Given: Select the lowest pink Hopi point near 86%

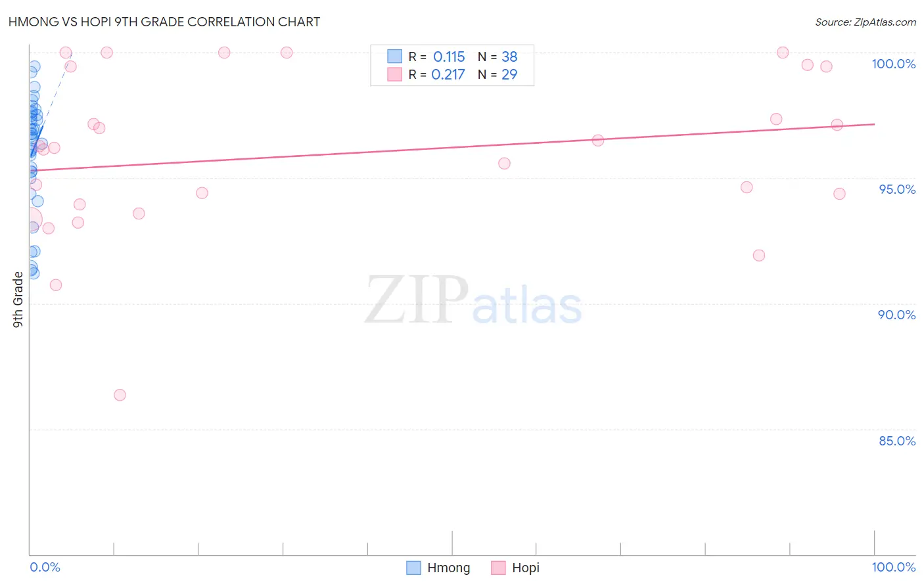Looking at the screenshot, I should pyautogui.click(x=120, y=395).
